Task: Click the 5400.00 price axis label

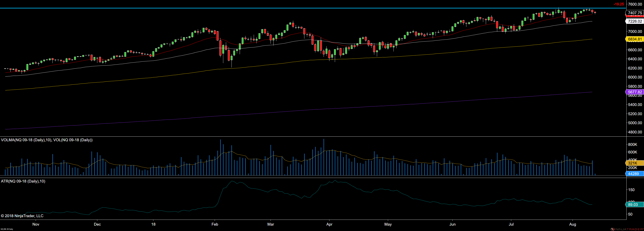Action: tap(635, 105)
